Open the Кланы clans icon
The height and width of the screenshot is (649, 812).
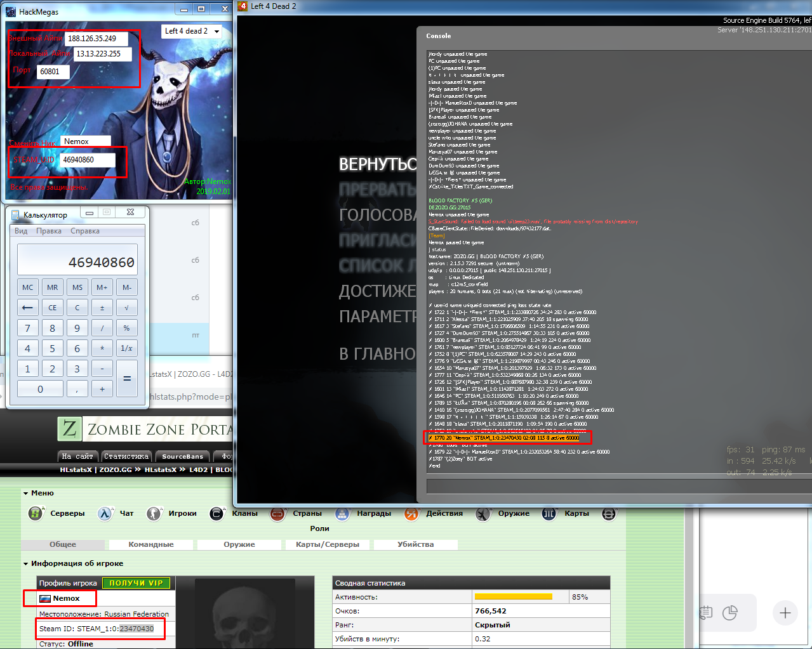click(217, 513)
